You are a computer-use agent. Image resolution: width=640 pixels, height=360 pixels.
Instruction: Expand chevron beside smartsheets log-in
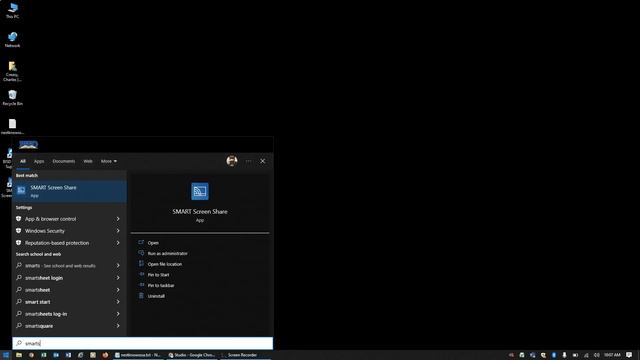coord(118,314)
